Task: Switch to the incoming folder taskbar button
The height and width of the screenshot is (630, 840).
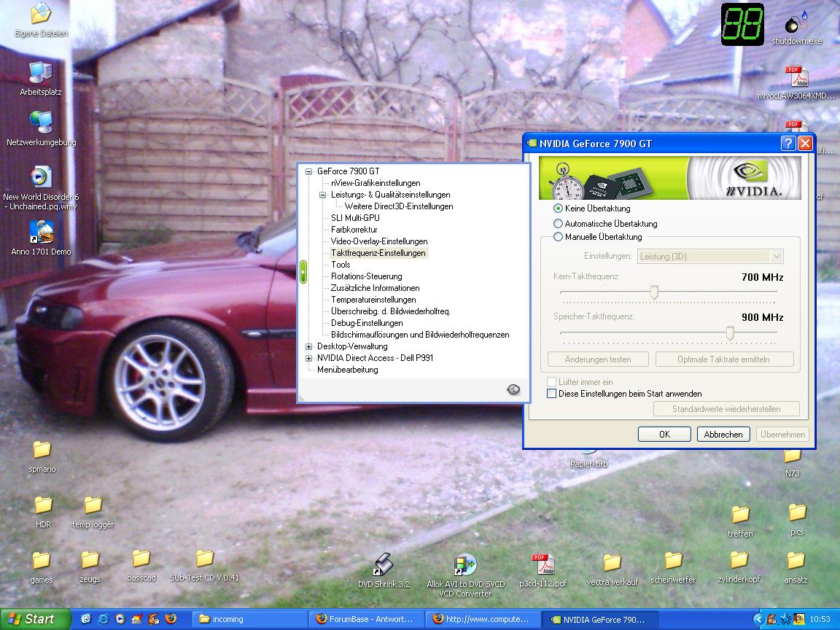Action: click(249, 619)
